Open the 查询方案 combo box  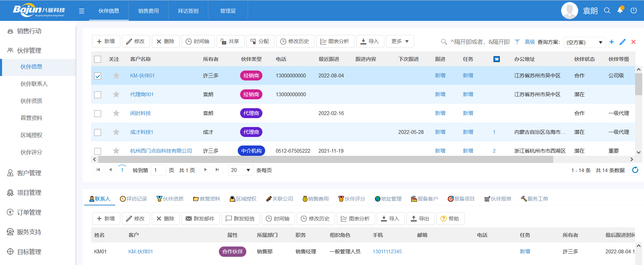[584, 42]
